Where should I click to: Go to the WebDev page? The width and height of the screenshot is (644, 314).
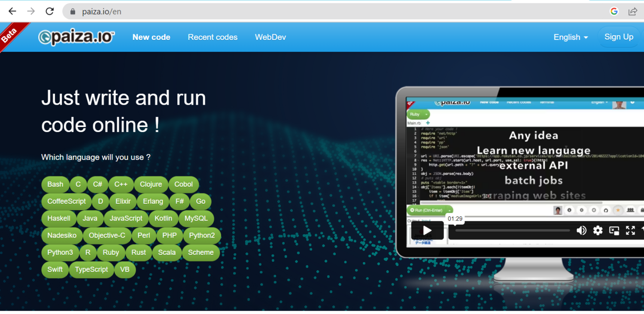tap(270, 37)
